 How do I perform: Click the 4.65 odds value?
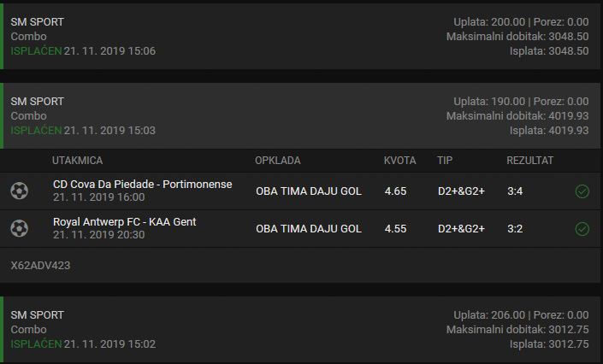click(395, 191)
